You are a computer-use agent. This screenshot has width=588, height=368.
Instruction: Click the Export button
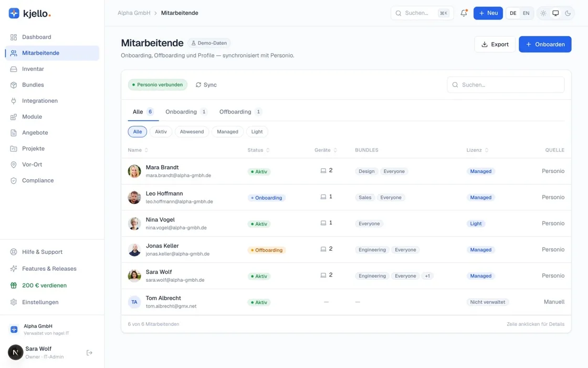point(495,44)
